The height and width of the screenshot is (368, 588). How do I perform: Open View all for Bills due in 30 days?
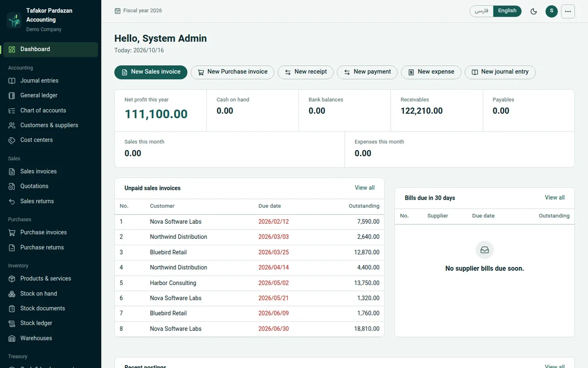[555, 198]
